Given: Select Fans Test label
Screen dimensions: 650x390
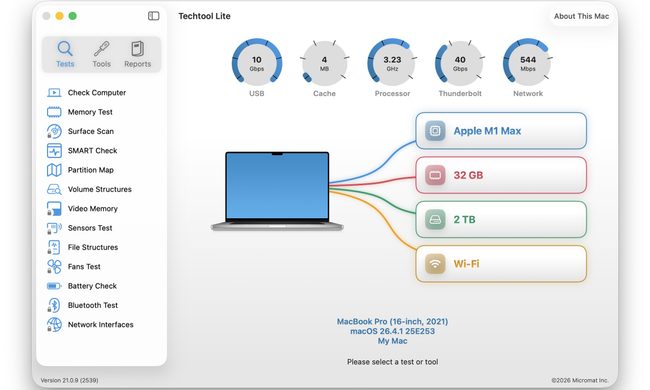Looking at the screenshot, I should [84, 266].
